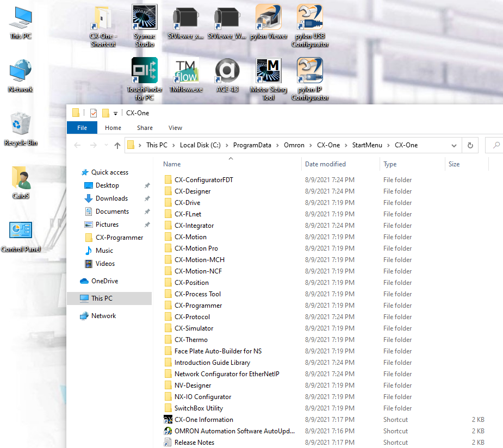Refresh the CX-One folder view
503x448 pixels.
470,145
